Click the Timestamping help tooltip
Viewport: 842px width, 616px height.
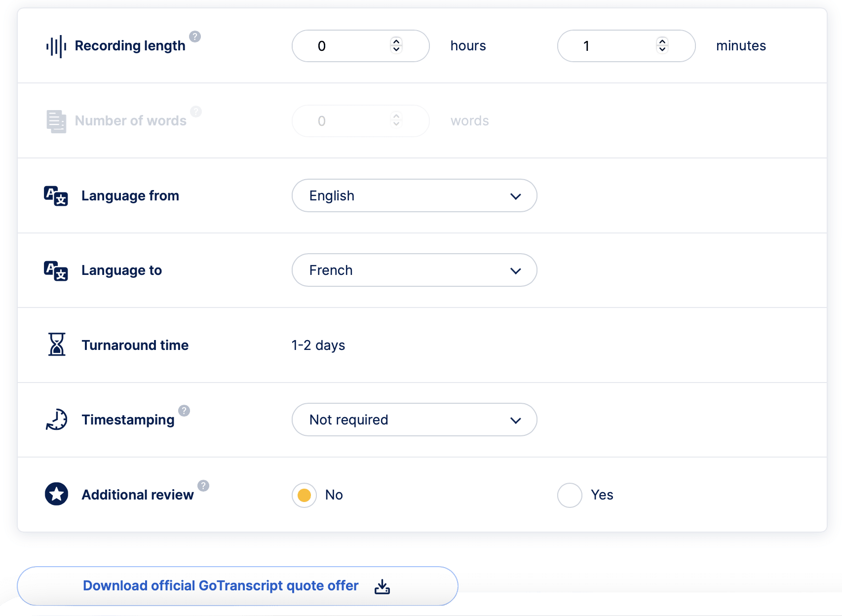[x=183, y=410]
